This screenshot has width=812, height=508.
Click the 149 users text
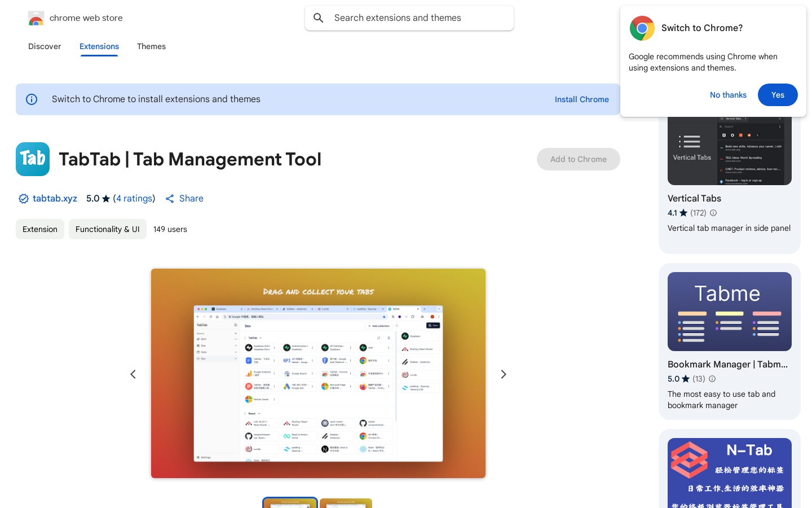coord(170,229)
